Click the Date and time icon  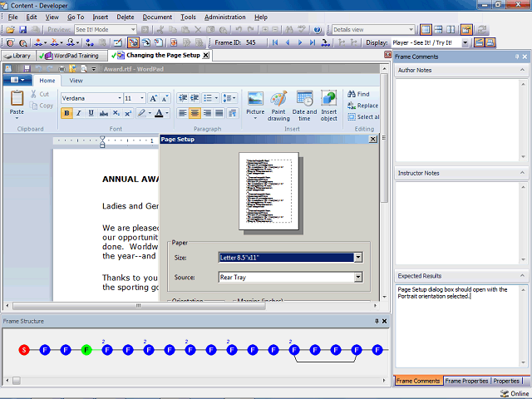(x=304, y=106)
